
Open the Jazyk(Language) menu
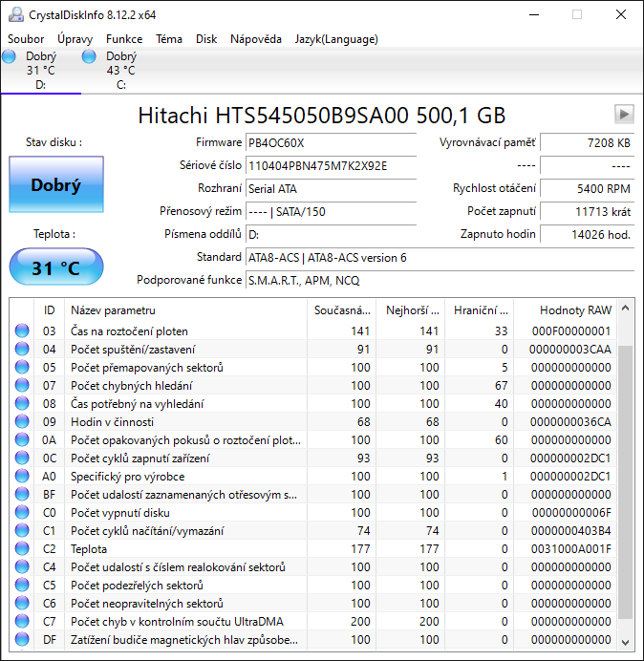click(x=336, y=39)
